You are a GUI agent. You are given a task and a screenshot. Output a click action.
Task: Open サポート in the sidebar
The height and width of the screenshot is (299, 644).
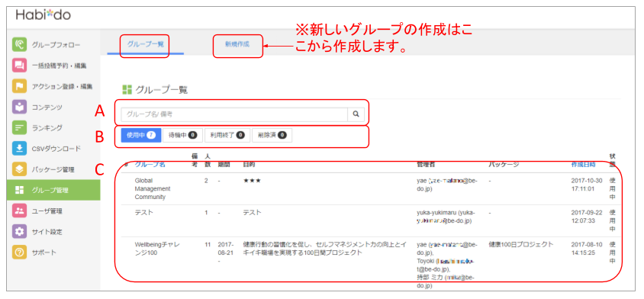click(x=53, y=252)
